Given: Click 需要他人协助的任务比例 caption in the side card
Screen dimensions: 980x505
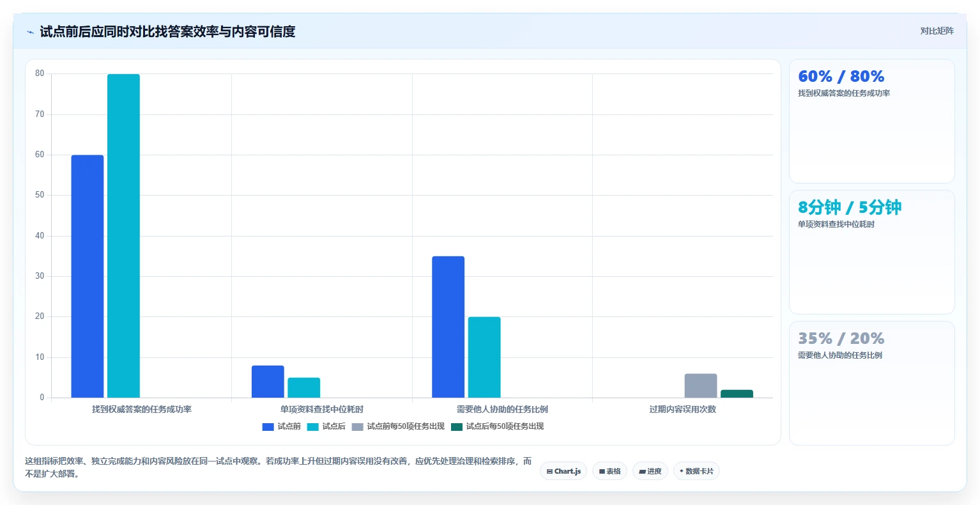Looking at the screenshot, I should click(x=840, y=355).
